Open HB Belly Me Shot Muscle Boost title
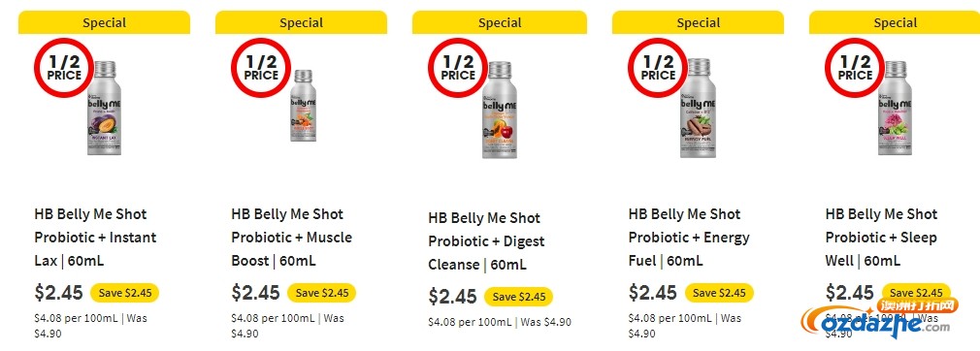Screen dimensions: 980x351 coord(292,238)
